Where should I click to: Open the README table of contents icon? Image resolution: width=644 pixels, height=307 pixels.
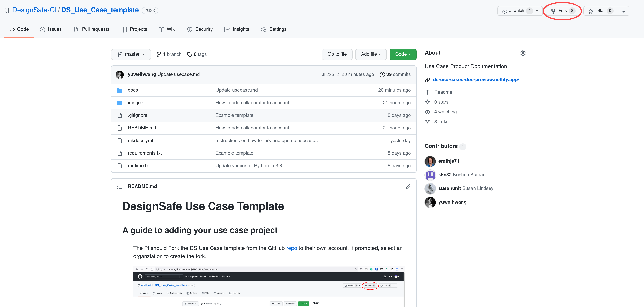coord(119,187)
